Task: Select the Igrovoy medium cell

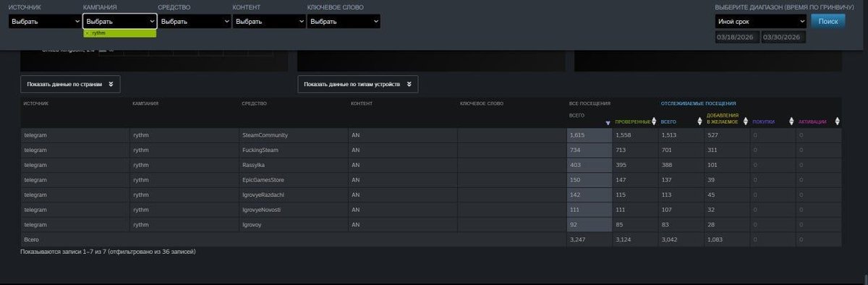Action: (x=293, y=225)
